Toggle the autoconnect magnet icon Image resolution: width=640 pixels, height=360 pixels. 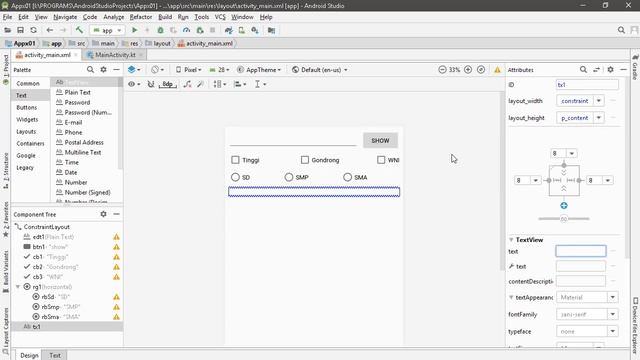151,84
